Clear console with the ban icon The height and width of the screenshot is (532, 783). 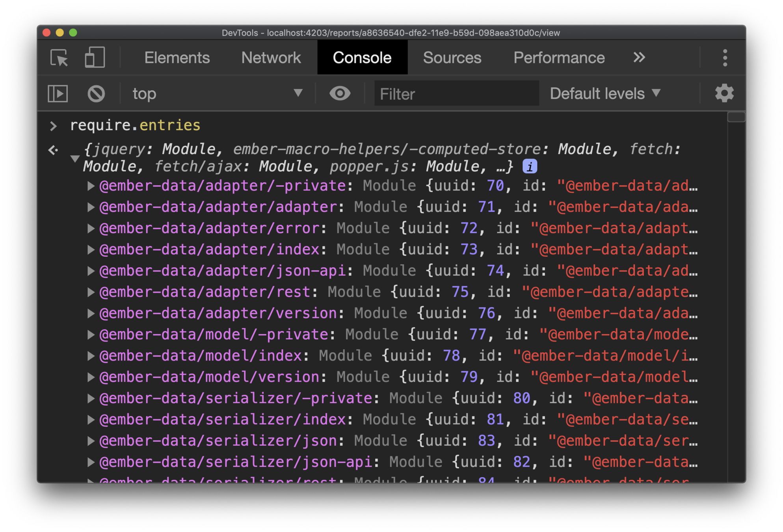click(x=96, y=94)
